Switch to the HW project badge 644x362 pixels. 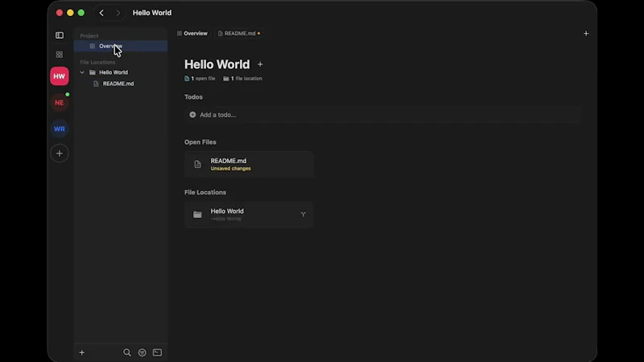pos(60,76)
